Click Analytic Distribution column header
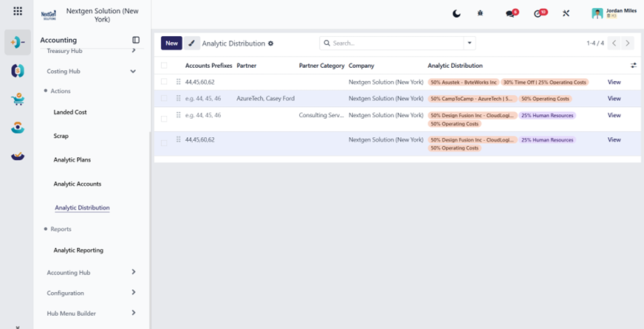 455,66
